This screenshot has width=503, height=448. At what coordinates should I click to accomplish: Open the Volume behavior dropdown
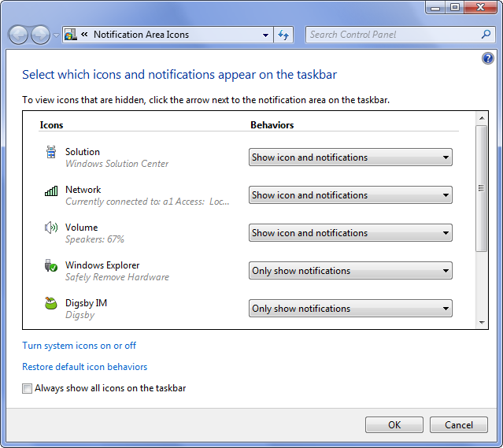point(350,233)
